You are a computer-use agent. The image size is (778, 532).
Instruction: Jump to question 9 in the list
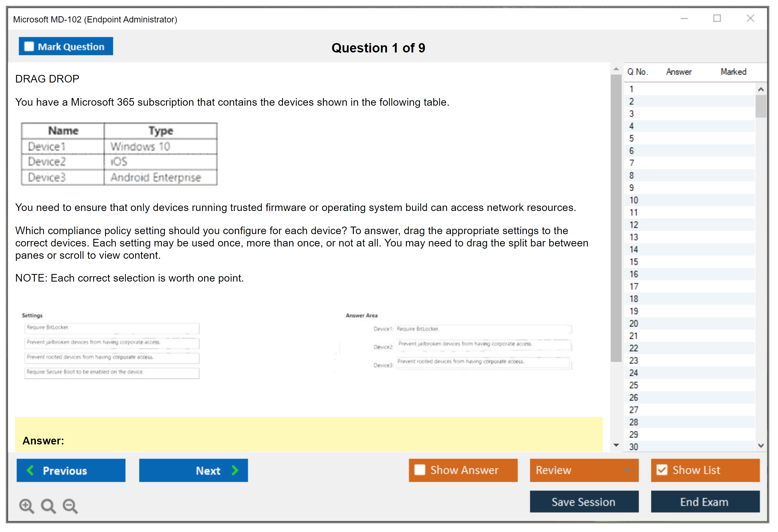(x=631, y=188)
